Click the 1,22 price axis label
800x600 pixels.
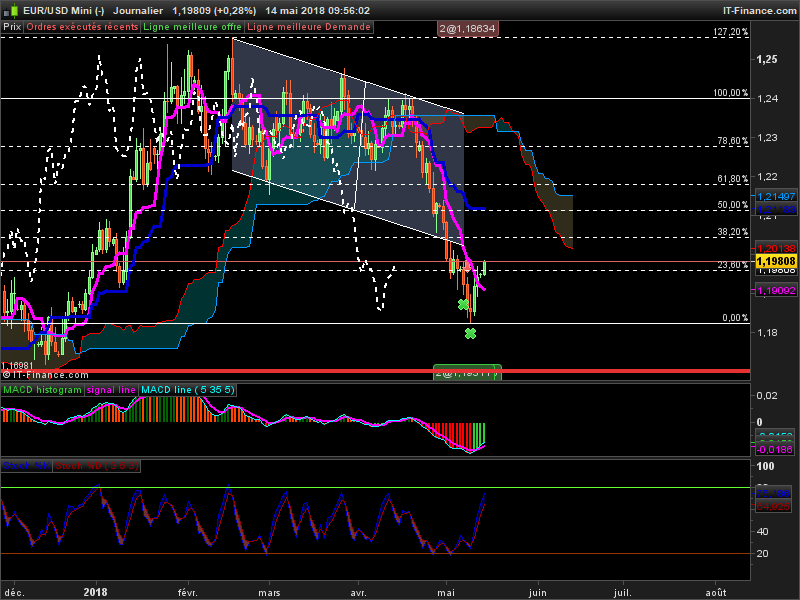(767, 177)
